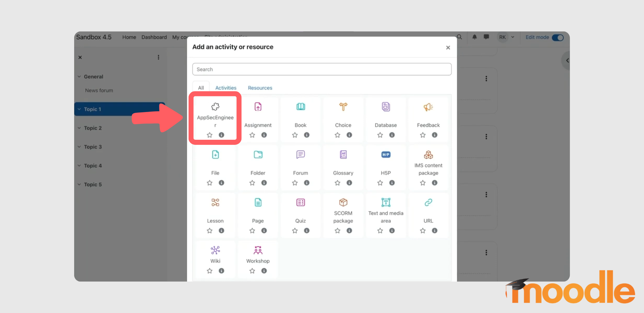
Task: Star the Forum activity as favourite
Action: click(x=294, y=182)
